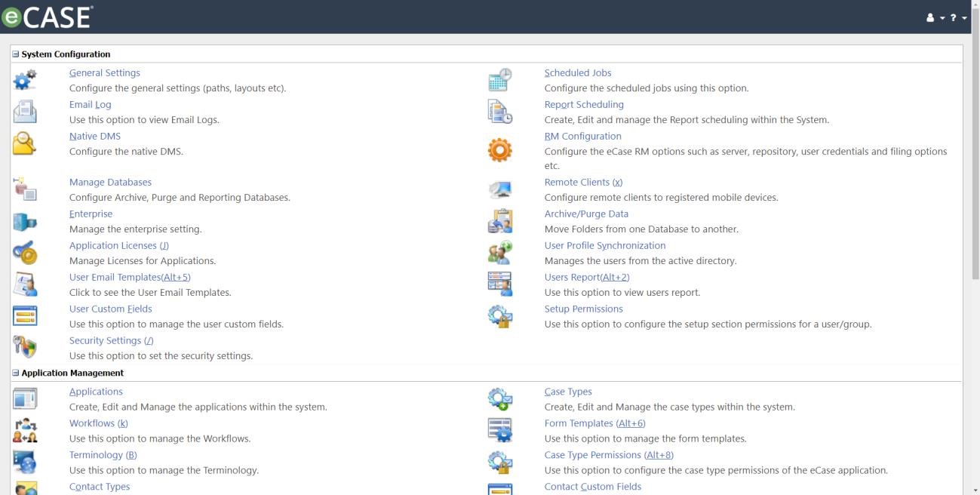Click the Applications window icon
Image resolution: width=980 pixels, height=495 pixels.
click(25, 399)
